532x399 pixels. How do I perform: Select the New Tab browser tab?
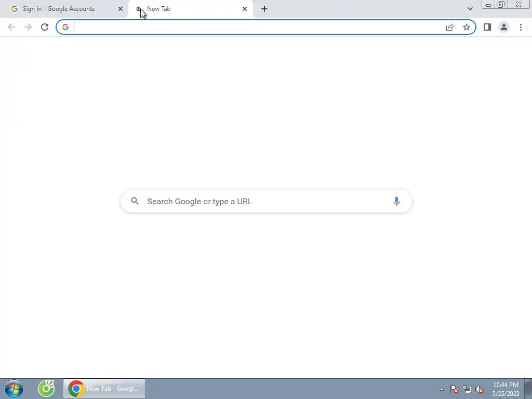click(190, 9)
